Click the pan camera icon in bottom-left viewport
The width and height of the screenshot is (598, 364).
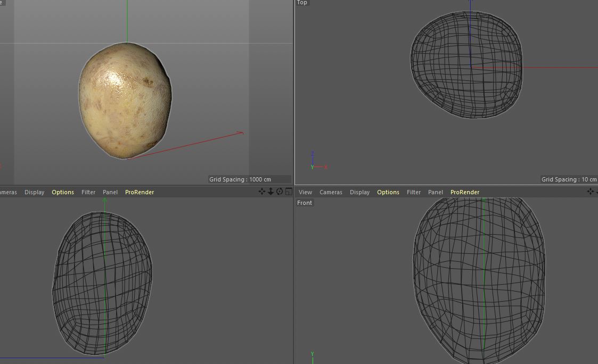[261, 192]
